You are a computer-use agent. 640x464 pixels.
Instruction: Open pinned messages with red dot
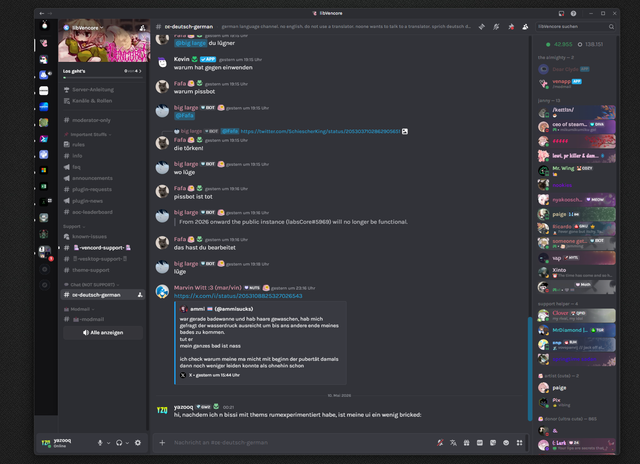[511, 27]
